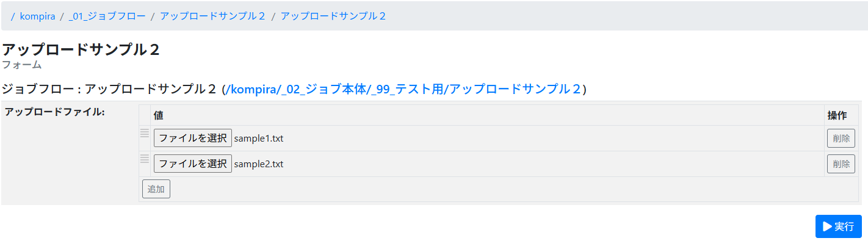
Task: Click the sample2.txt file name
Action: click(x=259, y=164)
